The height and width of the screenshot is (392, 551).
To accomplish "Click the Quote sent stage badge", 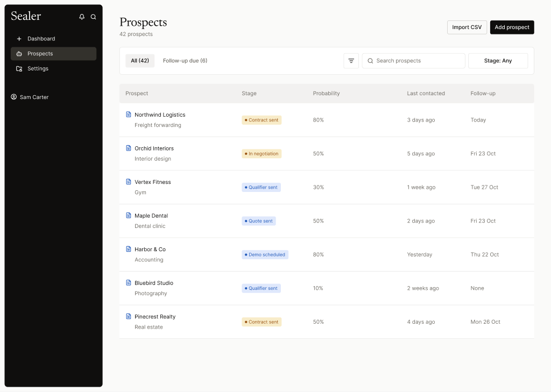I will (259, 221).
